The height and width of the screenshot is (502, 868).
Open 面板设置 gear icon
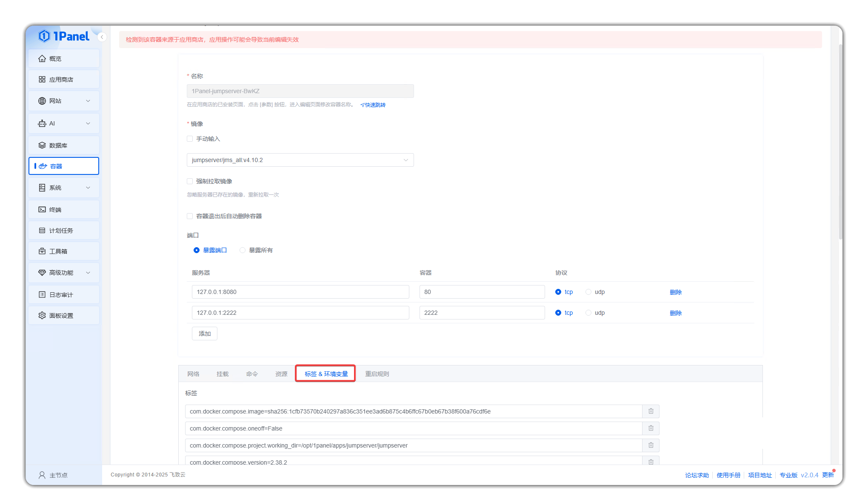42,316
